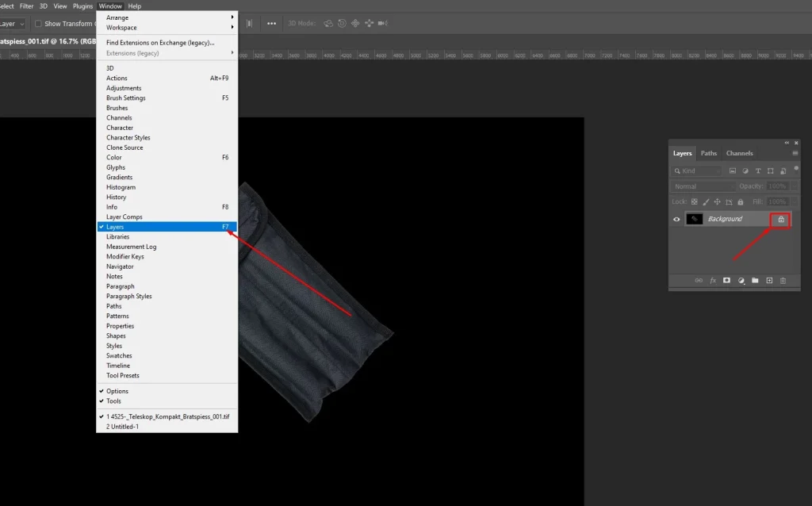
Task: Click the adjustment layer half-circle icon
Action: (x=741, y=280)
